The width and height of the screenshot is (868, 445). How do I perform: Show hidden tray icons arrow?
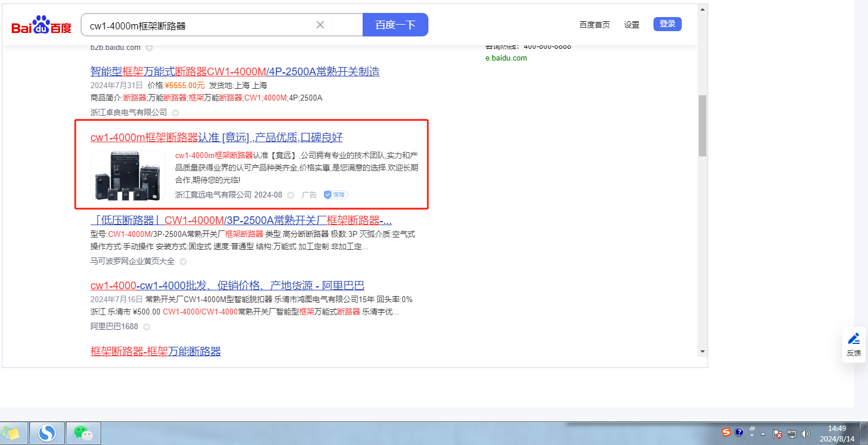763,434
